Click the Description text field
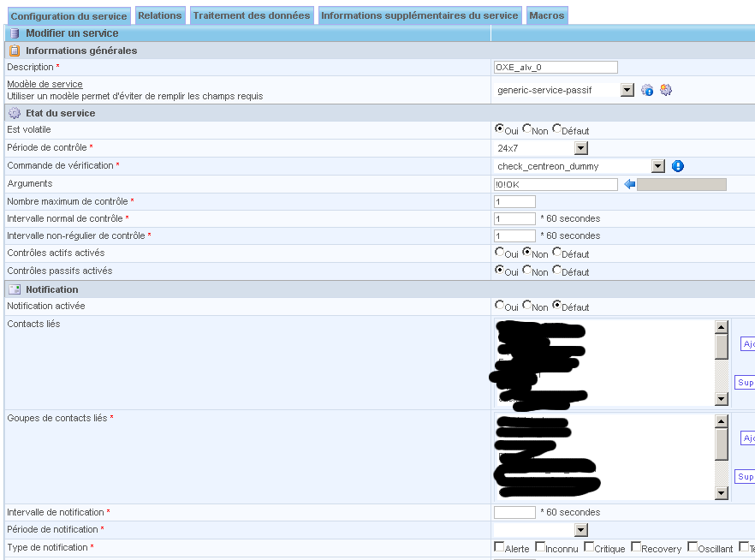Viewport: 755px width, 560px height. point(556,67)
